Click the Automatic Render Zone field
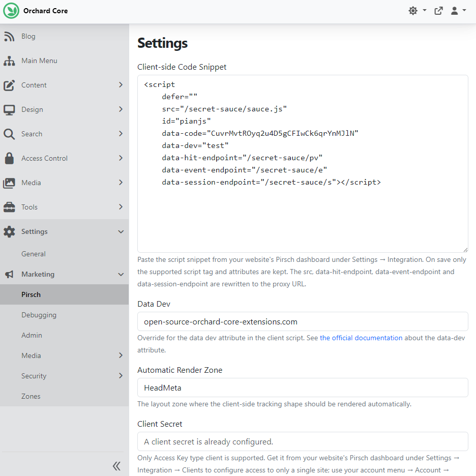The image size is (476, 476). 303,388
